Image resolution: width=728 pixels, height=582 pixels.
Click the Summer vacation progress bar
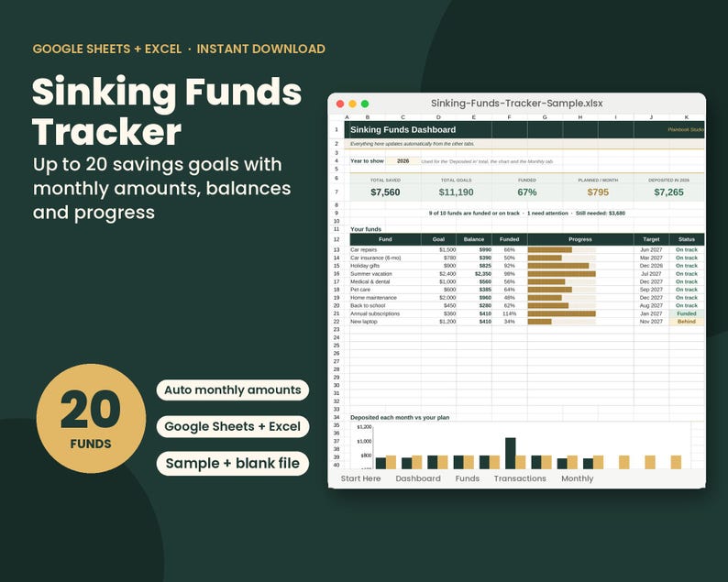(x=562, y=274)
